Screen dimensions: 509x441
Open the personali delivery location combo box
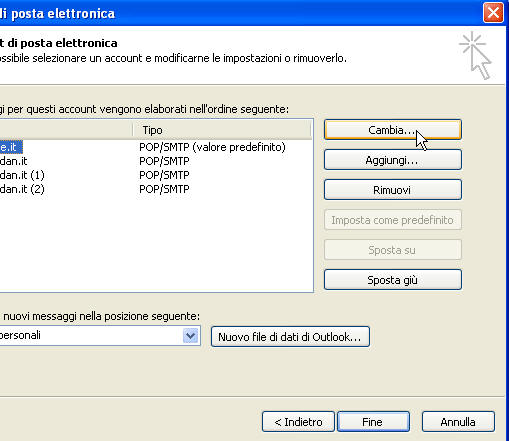point(99,335)
